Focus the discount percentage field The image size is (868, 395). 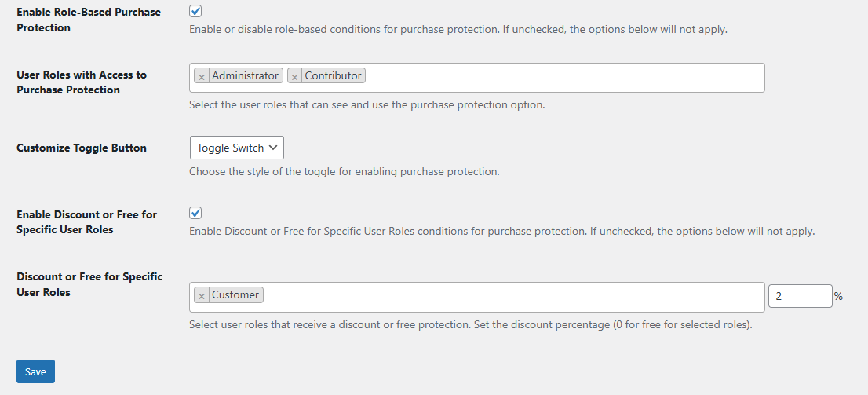click(x=800, y=296)
